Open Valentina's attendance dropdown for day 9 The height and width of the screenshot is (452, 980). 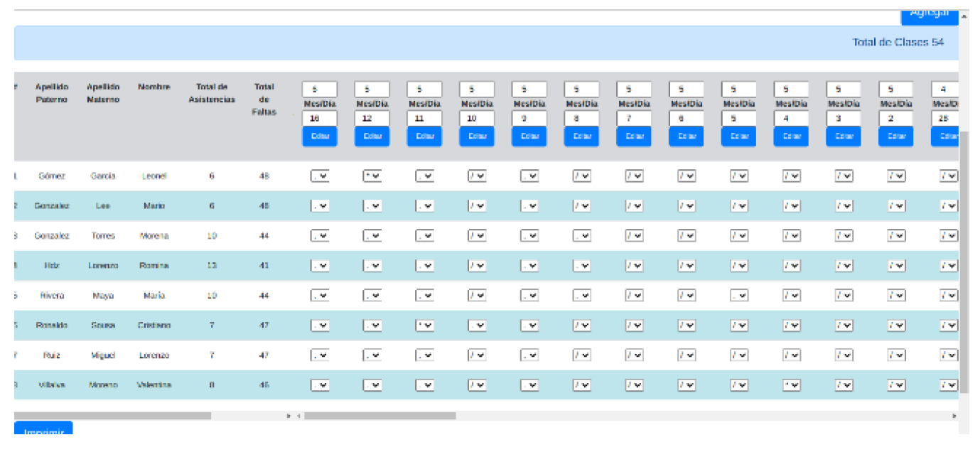(x=529, y=385)
